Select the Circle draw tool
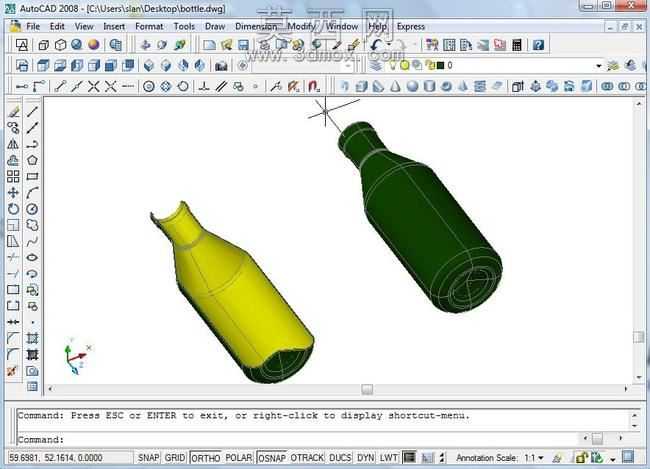The image size is (650, 469). click(x=32, y=209)
